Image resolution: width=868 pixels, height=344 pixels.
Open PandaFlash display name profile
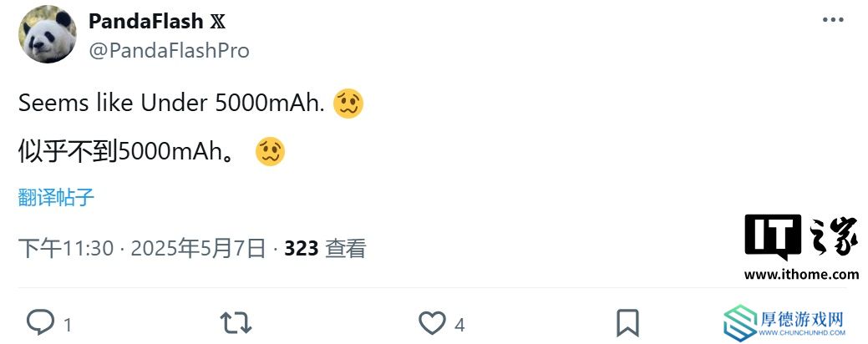click(146, 21)
